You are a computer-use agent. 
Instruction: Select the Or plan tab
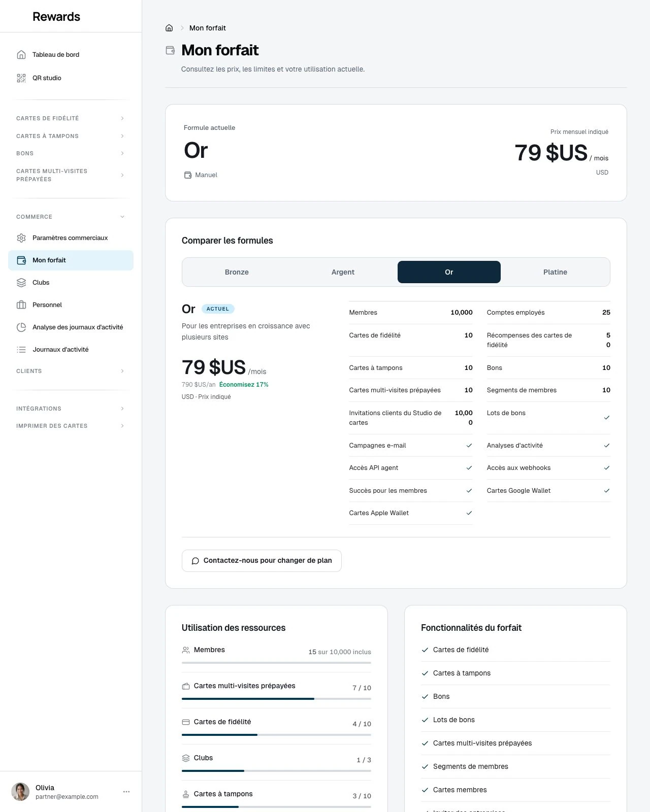pyautogui.click(x=449, y=272)
